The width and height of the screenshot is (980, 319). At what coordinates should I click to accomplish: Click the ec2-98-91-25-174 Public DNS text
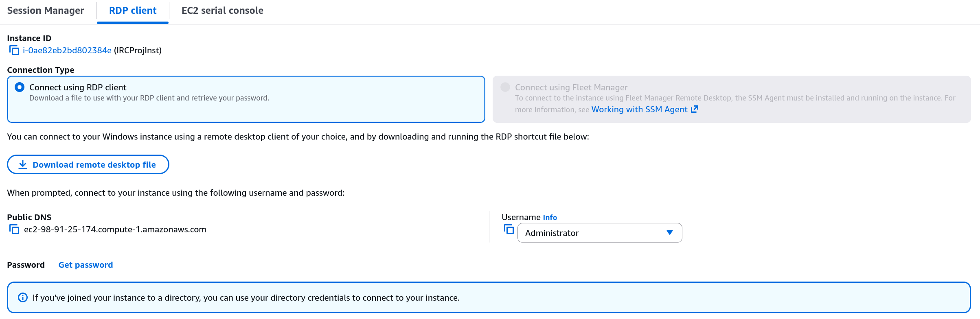click(x=115, y=229)
